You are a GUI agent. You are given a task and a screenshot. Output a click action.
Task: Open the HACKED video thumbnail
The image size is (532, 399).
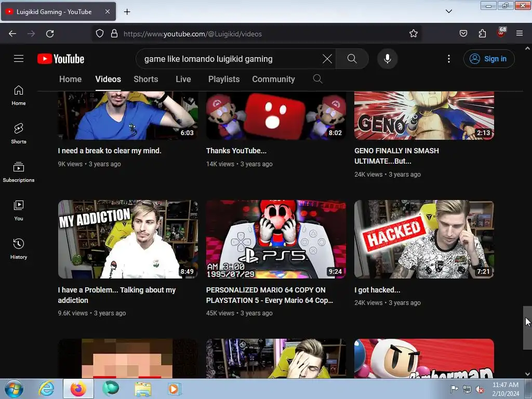(424, 239)
